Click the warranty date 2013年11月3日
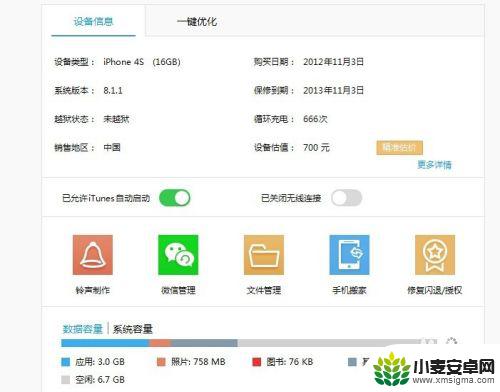The image size is (500, 392). pyautogui.click(x=333, y=91)
